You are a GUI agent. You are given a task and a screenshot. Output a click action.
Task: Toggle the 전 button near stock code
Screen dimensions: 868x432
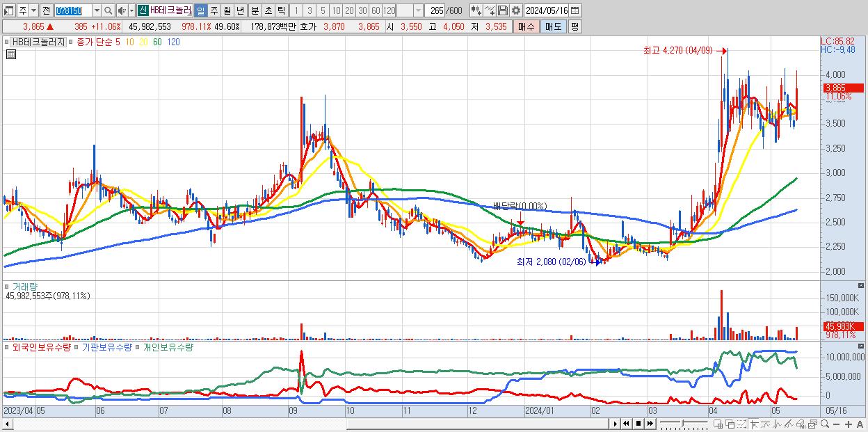pos(46,10)
